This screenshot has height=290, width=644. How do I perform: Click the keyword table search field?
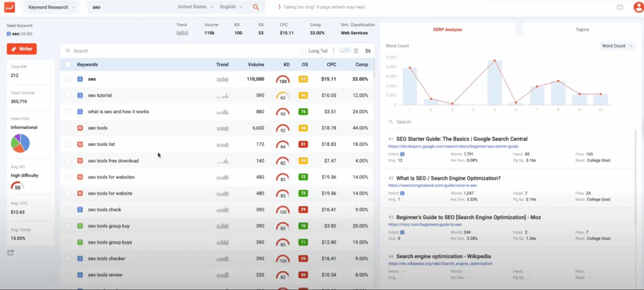click(x=172, y=51)
